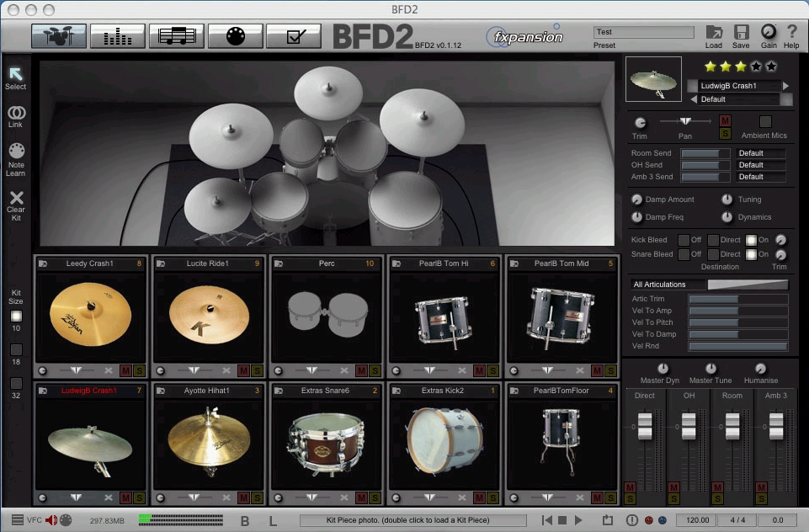Click the Tuning knob

click(x=727, y=199)
